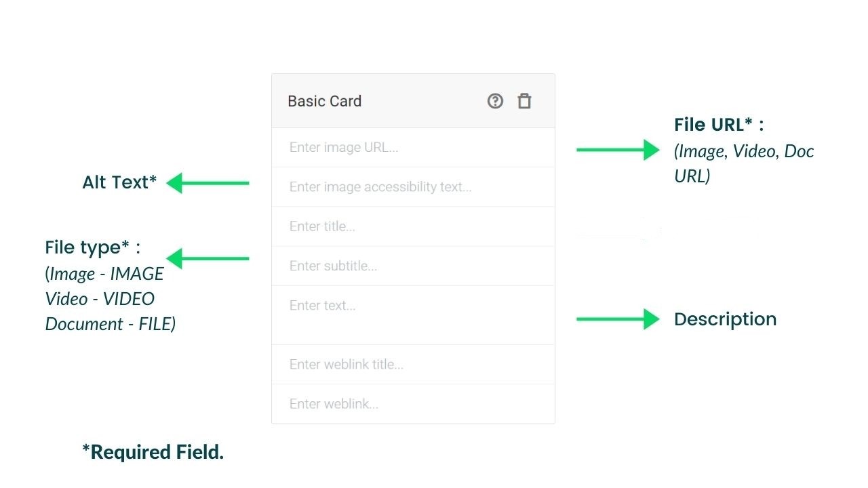The width and height of the screenshot is (868, 488).
Task: Click the Basic Card header title
Action: [324, 101]
